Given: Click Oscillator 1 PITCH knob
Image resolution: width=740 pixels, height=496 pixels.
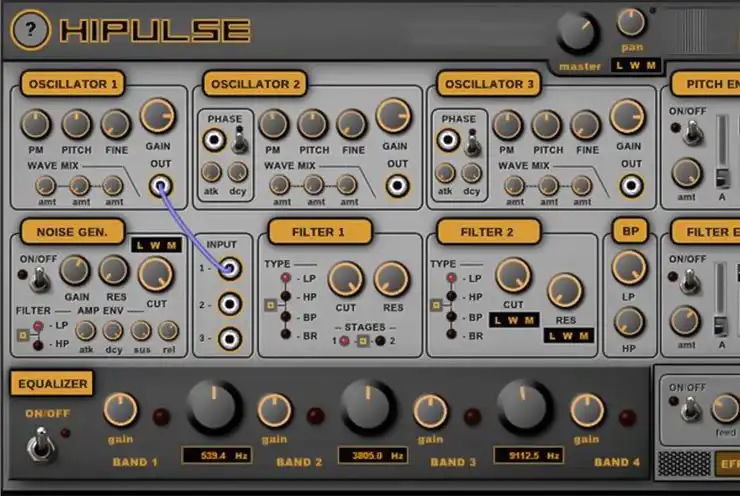Looking at the screenshot, I should click(x=76, y=125).
